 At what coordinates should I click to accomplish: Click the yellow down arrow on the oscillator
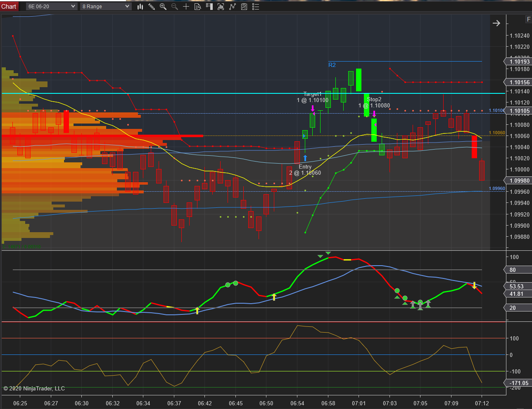[x=475, y=285]
